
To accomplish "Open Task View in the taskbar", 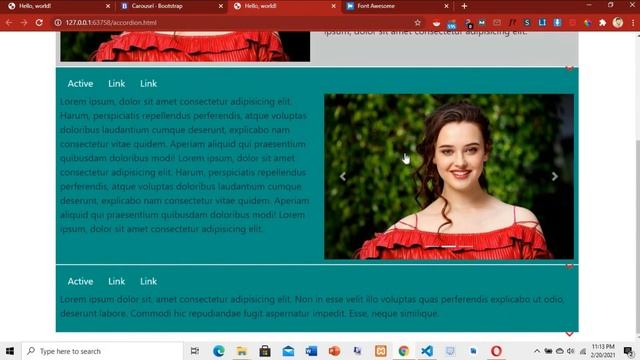I will tap(195, 351).
